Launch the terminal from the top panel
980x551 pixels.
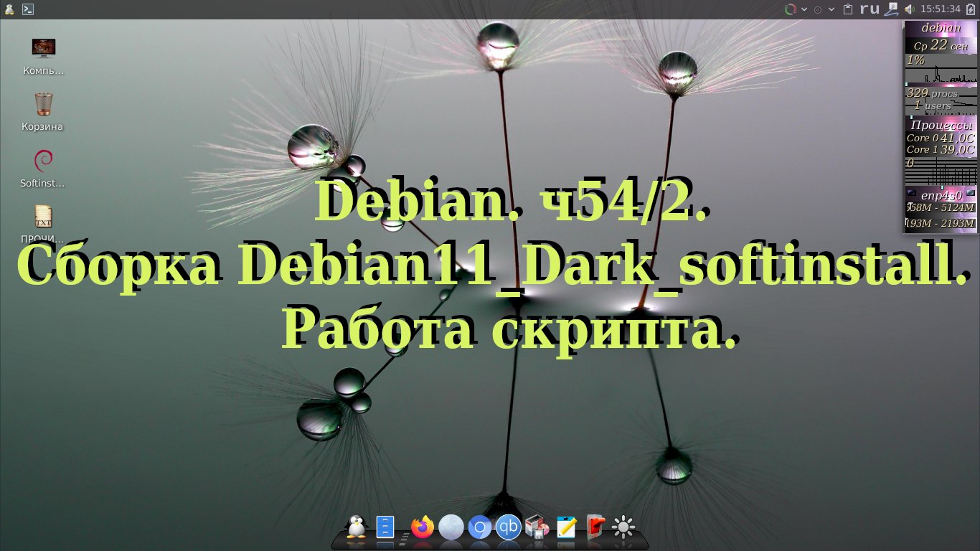[27, 9]
